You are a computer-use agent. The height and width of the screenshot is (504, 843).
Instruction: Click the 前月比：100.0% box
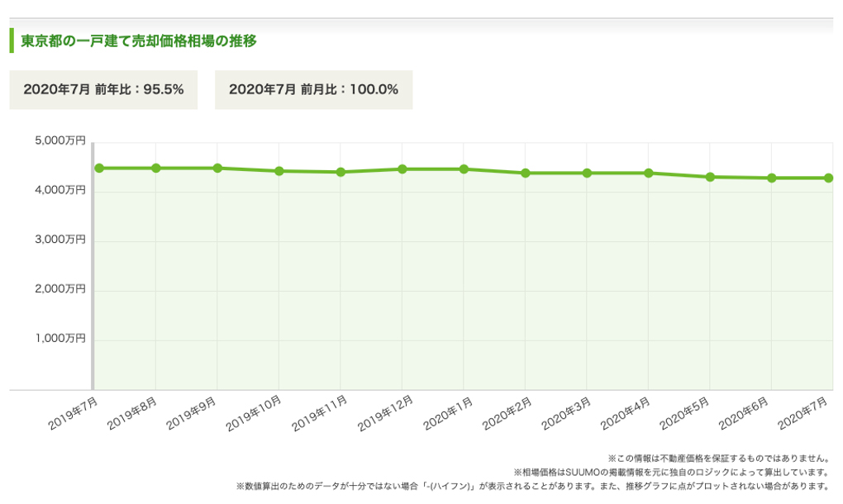[313, 90]
